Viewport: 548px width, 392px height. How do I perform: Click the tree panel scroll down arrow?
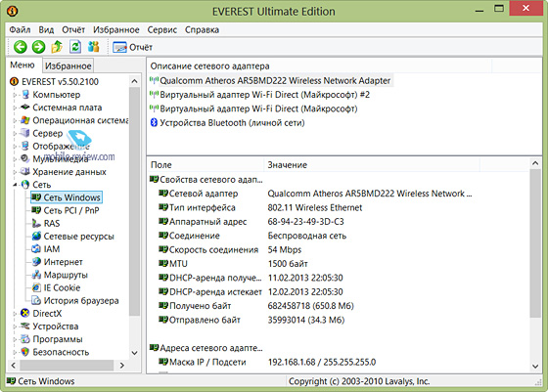tap(135, 353)
